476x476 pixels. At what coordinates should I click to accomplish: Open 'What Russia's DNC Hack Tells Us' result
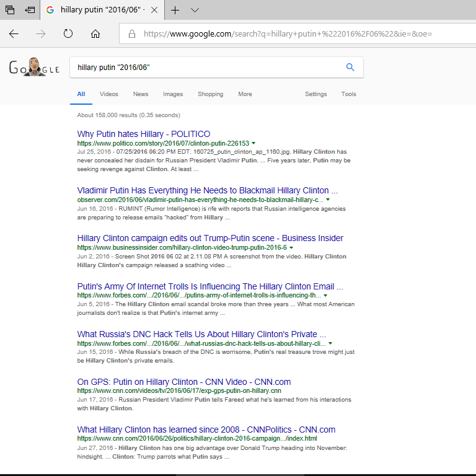[x=201, y=334]
